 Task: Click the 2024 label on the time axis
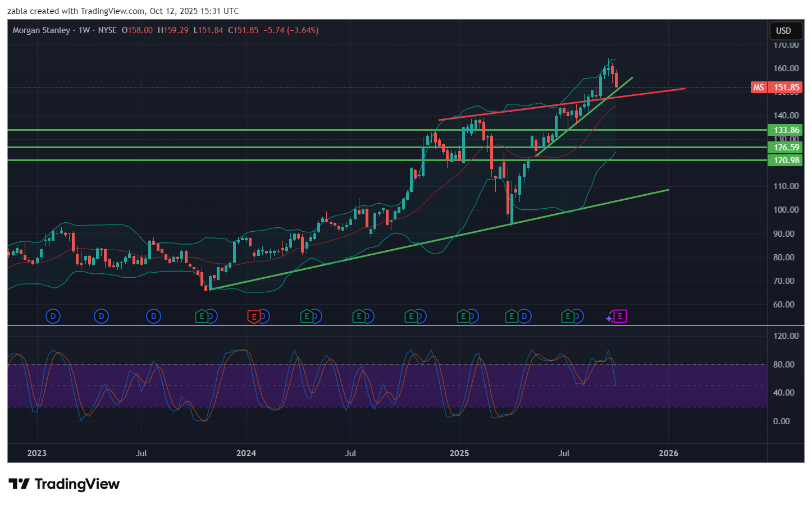[246, 453]
